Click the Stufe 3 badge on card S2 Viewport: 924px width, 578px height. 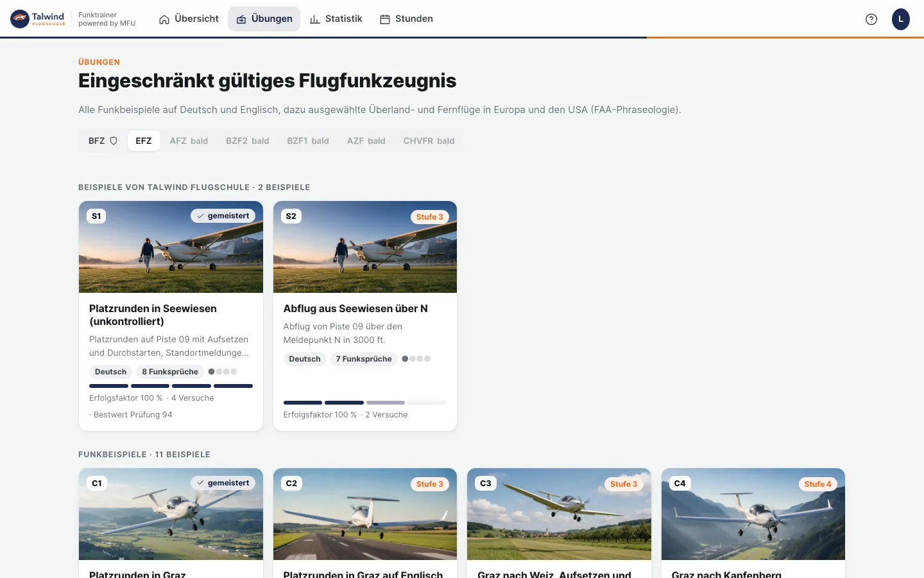click(x=429, y=217)
